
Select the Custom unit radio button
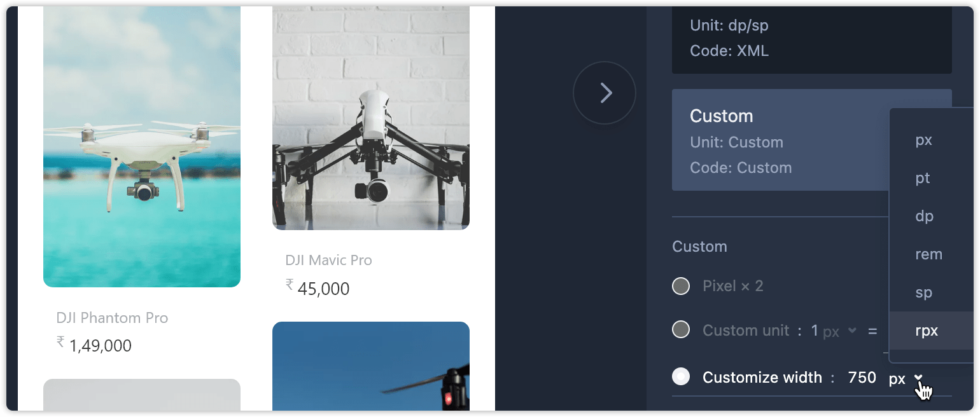[x=681, y=330]
